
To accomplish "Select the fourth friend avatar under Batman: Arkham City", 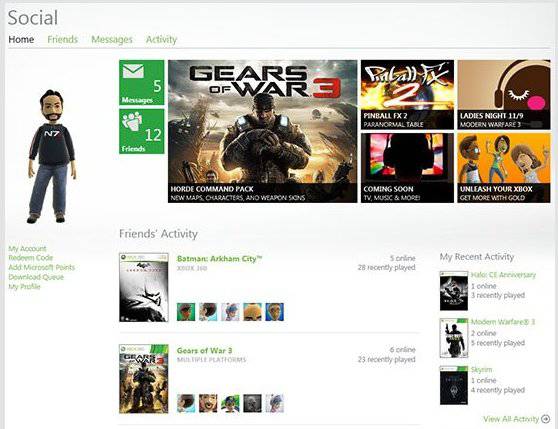I will (253, 312).
